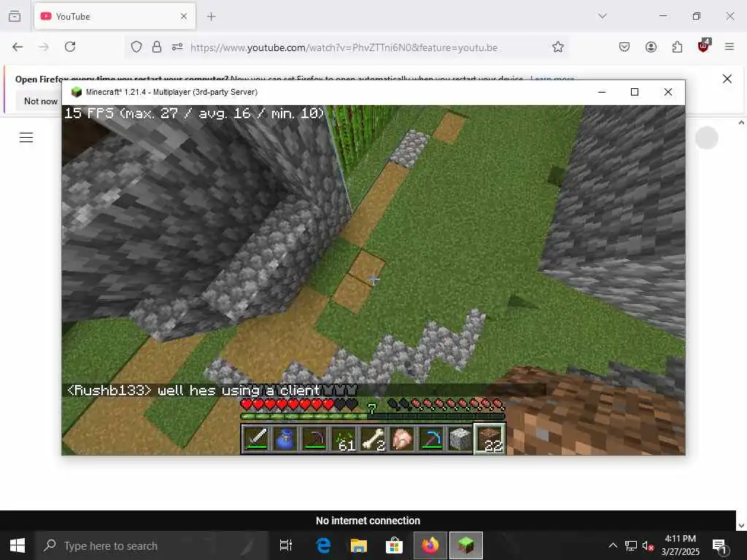Image resolution: width=747 pixels, height=560 pixels.
Task: Open the Windows Start menu
Action: [x=18, y=545]
